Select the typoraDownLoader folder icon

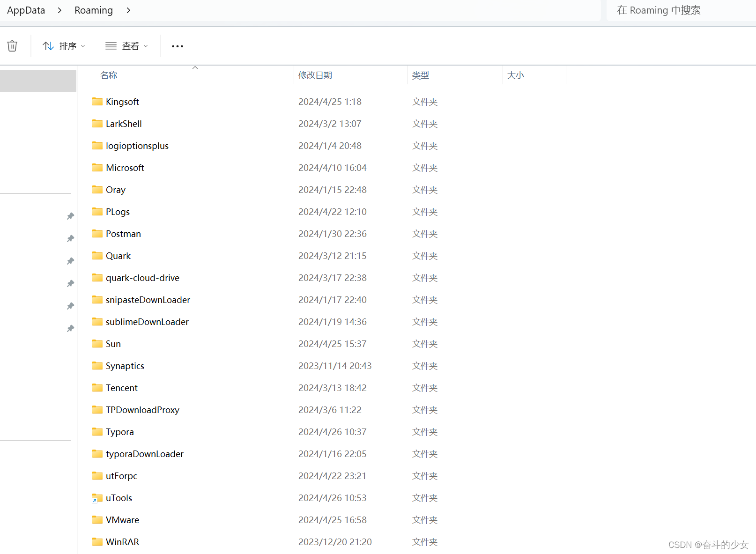tap(97, 454)
